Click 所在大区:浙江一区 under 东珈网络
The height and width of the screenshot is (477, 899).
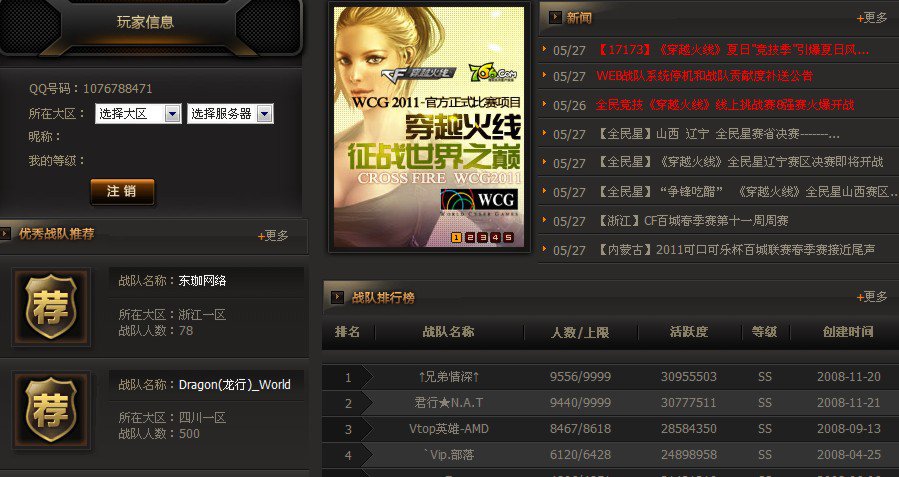(172, 315)
